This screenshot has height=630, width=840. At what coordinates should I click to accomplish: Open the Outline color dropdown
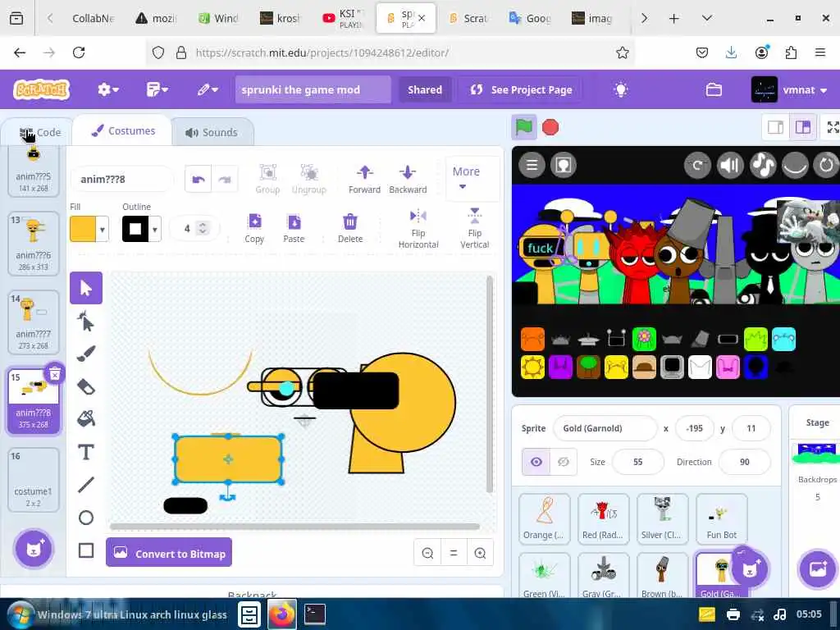(155, 230)
